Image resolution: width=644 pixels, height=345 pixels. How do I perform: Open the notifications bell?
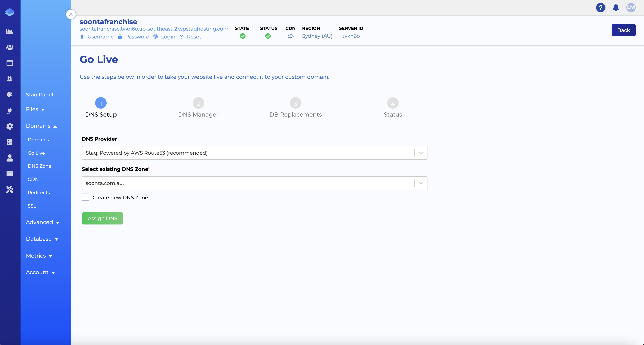coord(616,8)
